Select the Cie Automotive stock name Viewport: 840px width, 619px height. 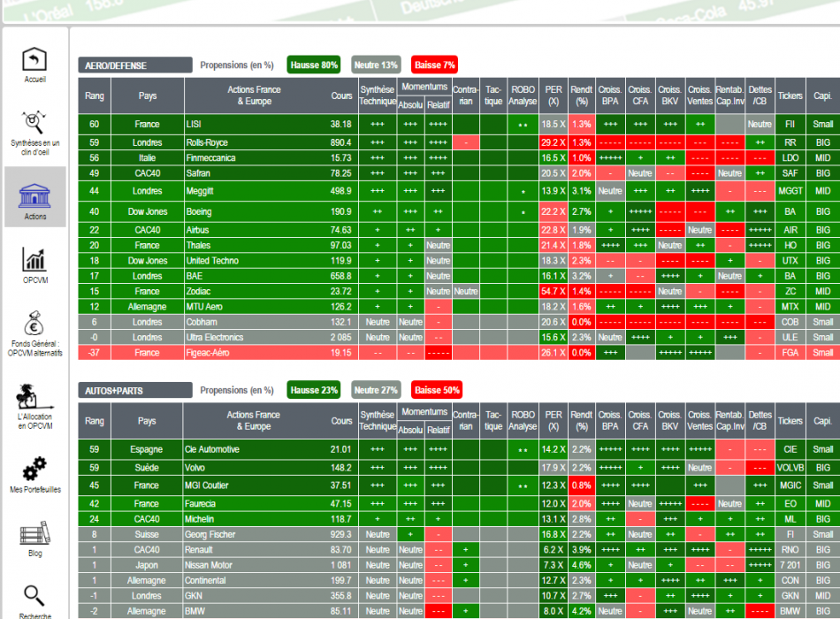click(x=211, y=449)
